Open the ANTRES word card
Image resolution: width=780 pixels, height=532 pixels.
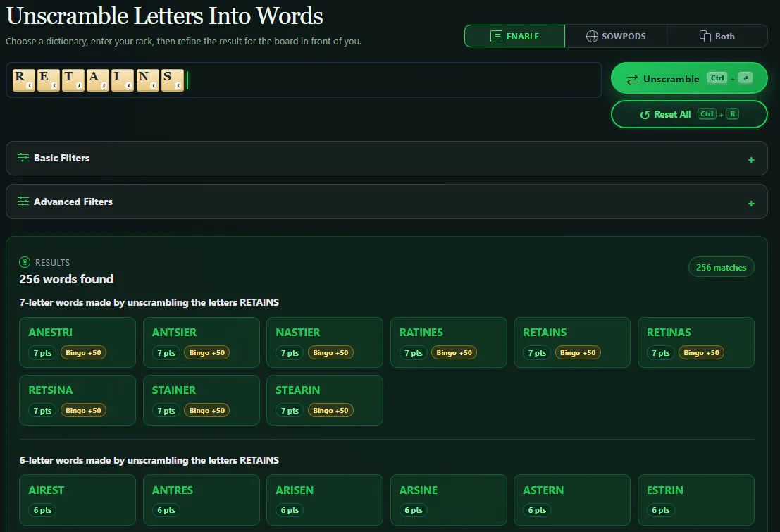pyautogui.click(x=201, y=500)
